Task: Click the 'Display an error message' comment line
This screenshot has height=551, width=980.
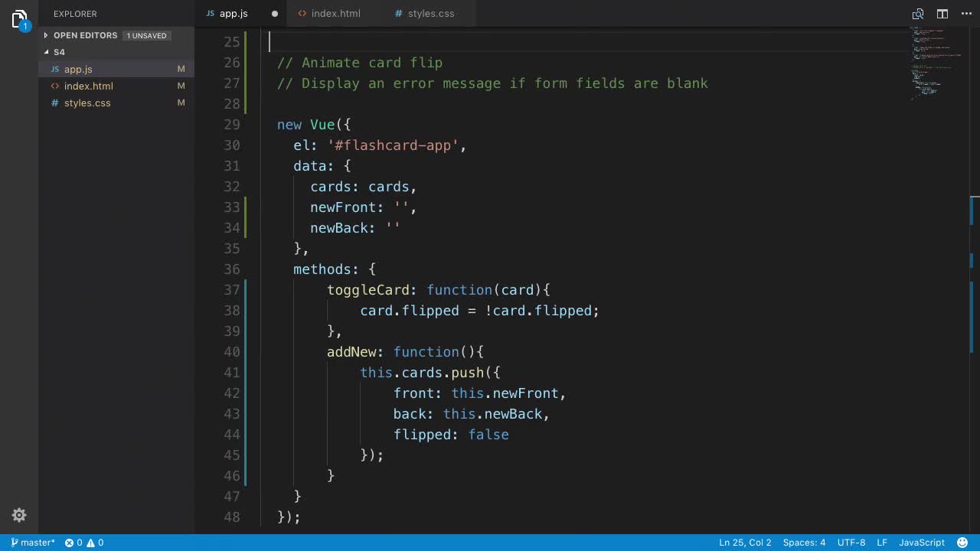Action: click(492, 83)
